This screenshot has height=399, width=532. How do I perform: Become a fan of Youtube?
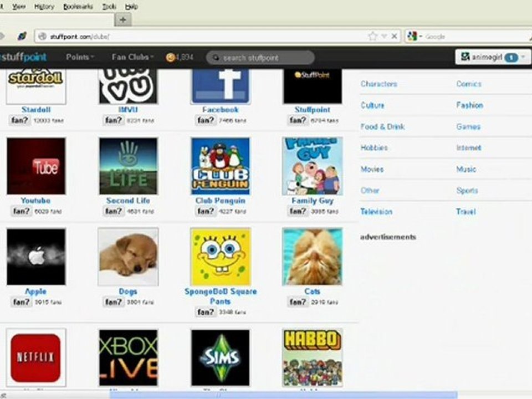[22, 211]
